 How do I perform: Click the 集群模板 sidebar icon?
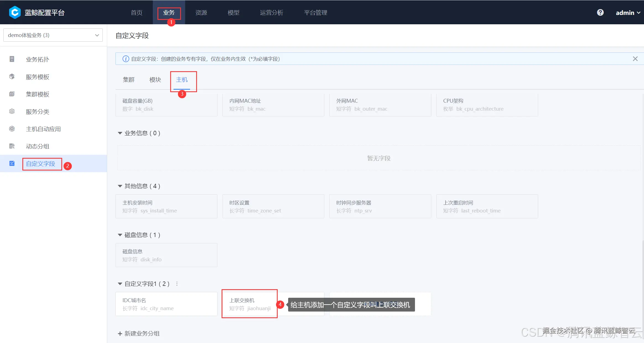pos(12,94)
